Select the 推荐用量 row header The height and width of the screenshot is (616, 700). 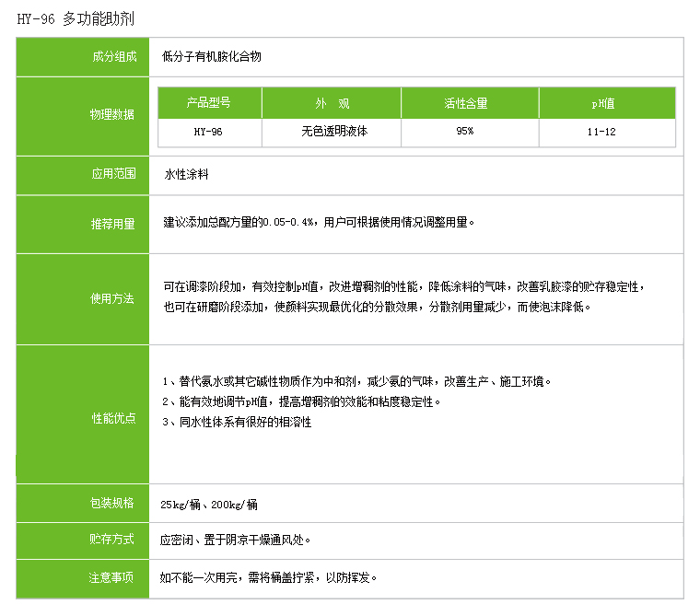tap(112, 224)
